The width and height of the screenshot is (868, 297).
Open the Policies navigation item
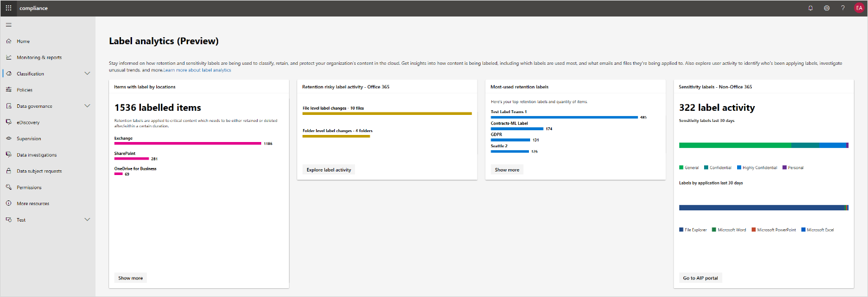click(25, 90)
